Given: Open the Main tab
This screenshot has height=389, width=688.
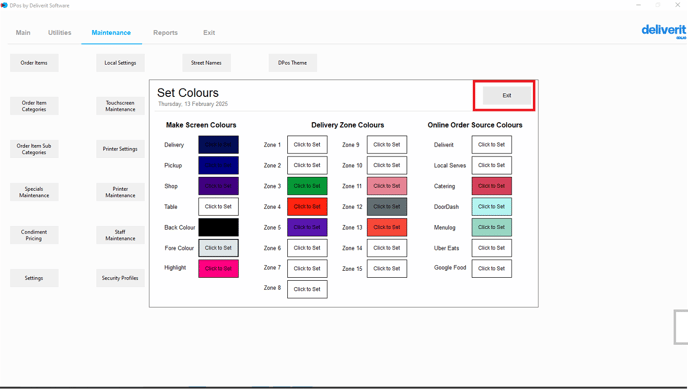Looking at the screenshot, I should point(23,32).
